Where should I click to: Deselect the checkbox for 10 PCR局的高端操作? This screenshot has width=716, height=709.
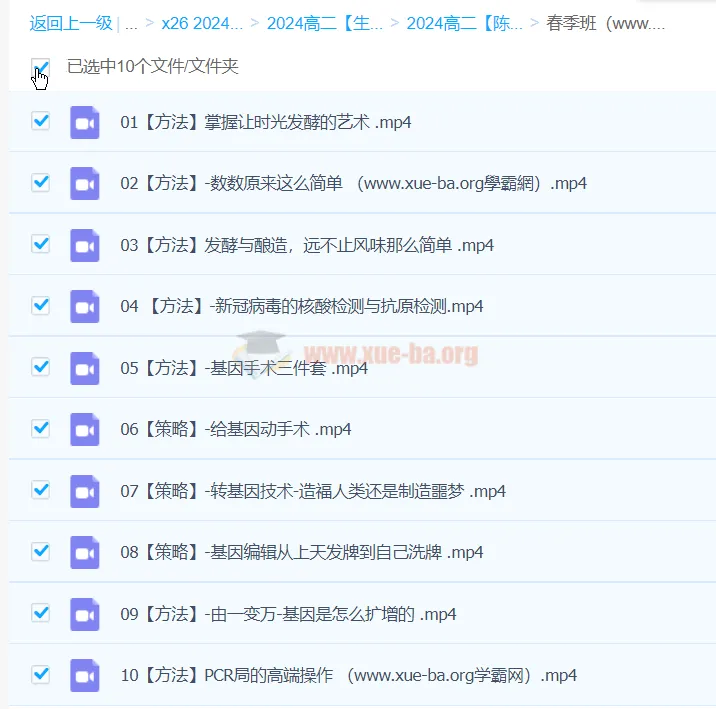41,674
